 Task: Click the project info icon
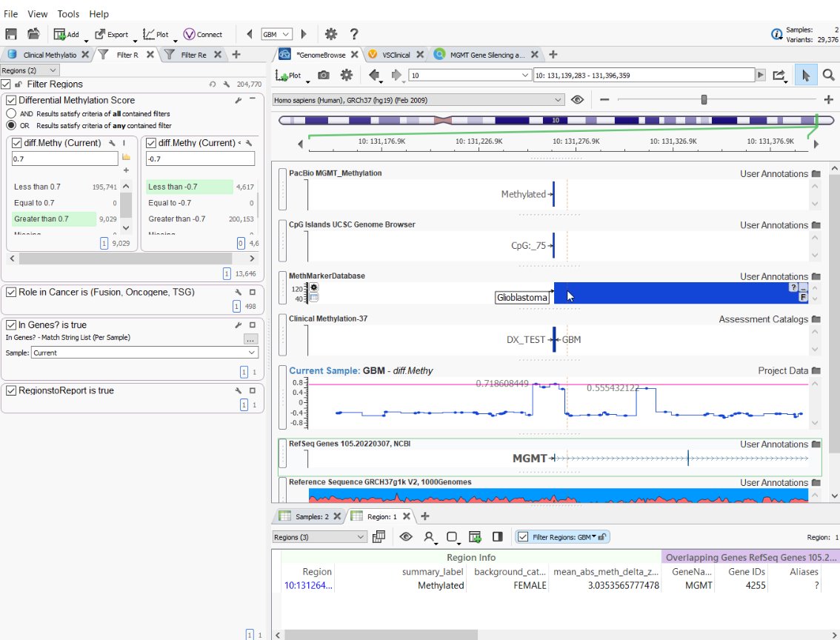point(776,34)
